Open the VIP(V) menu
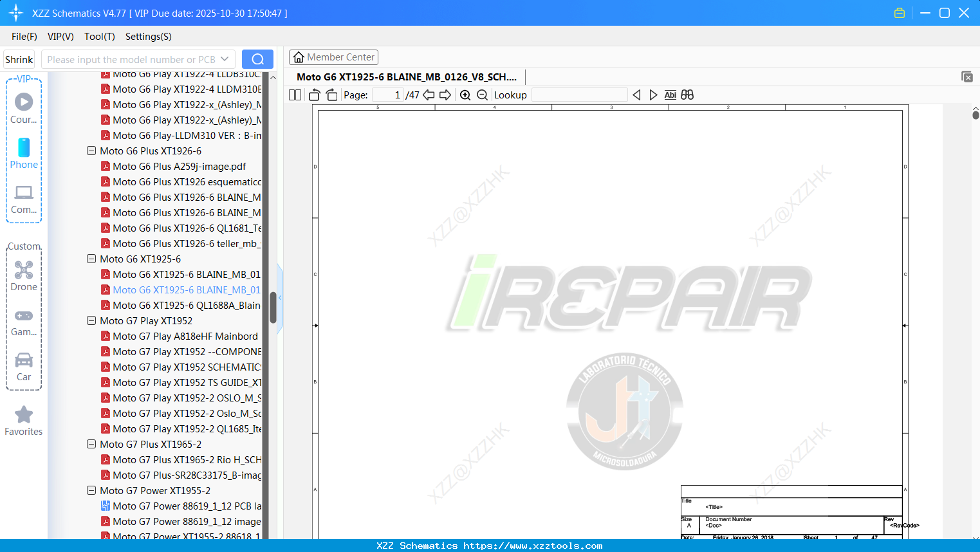980x552 pixels. [x=60, y=37]
